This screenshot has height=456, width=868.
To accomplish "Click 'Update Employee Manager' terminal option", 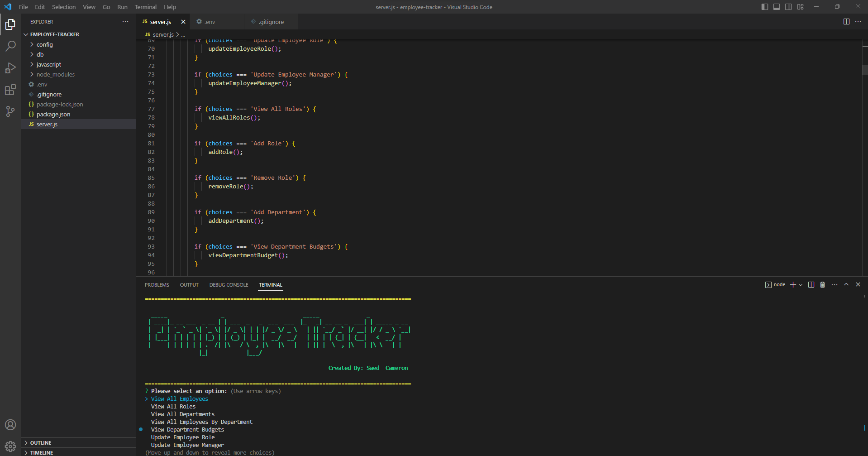I will 187,445.
